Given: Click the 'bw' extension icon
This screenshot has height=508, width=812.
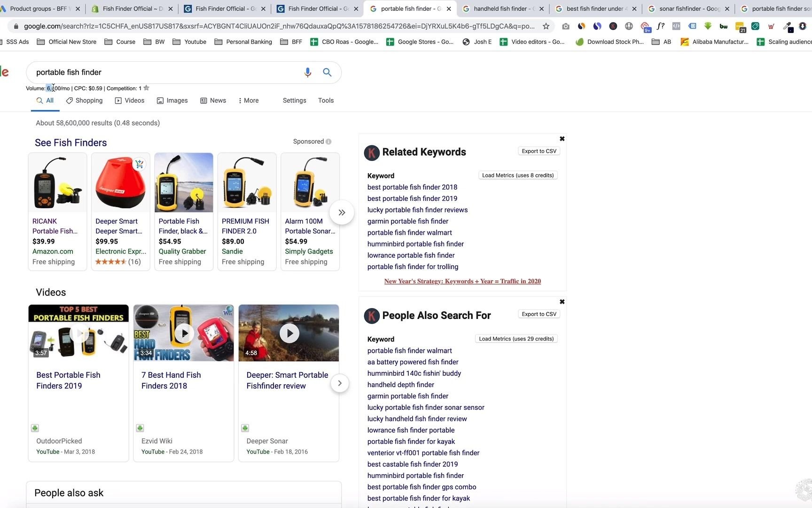Looking at the screenshot, I should coord(724,26).
